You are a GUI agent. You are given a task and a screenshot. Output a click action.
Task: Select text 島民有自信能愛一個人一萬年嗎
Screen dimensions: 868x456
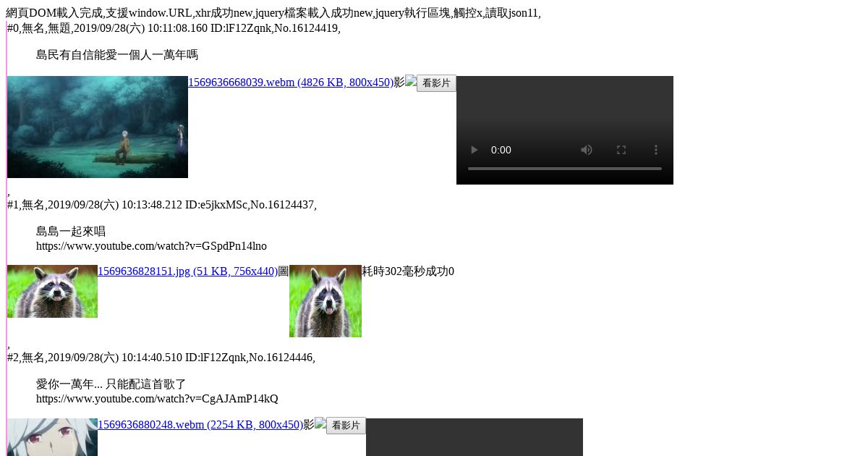pos(117,55)
